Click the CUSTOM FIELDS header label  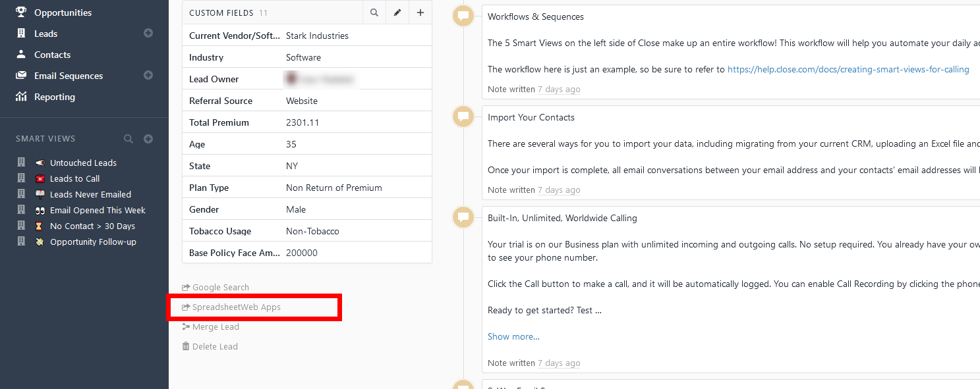(221, 13)
